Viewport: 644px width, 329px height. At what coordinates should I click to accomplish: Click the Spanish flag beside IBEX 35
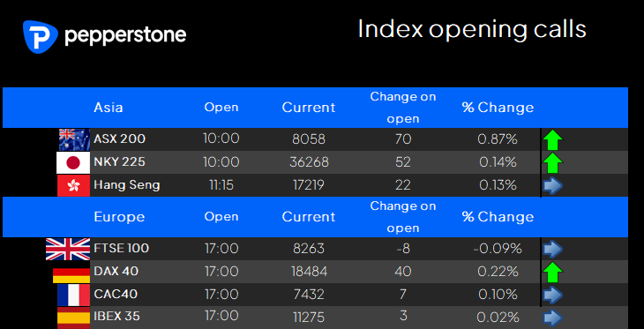[73, 318]
